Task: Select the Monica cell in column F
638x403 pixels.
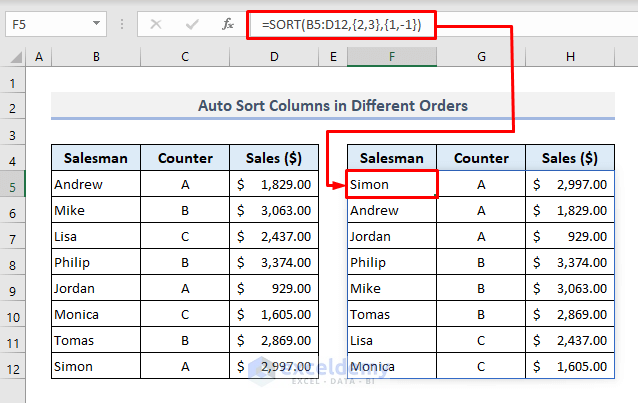Action: [x=392, y=367]
